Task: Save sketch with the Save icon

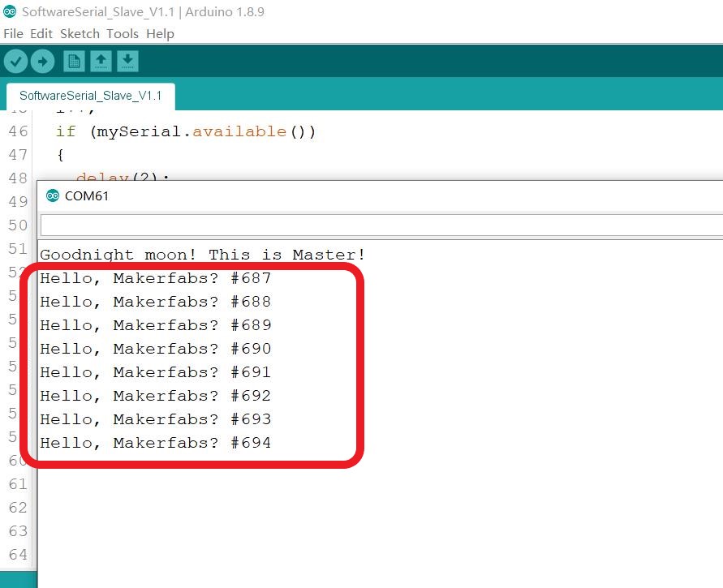Action: coord(127,62)
